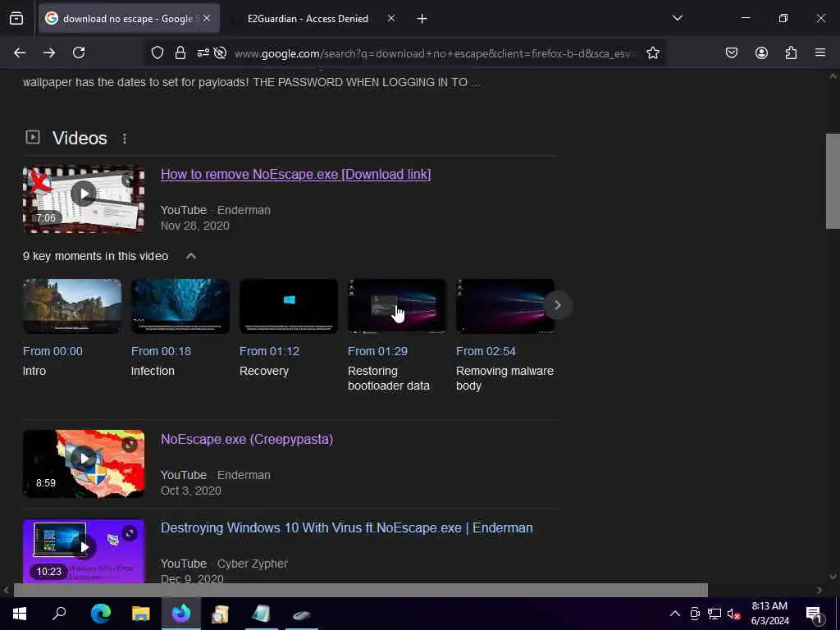
Task: Open the site permissions icon in address bar
Action: tap(203, 52)
